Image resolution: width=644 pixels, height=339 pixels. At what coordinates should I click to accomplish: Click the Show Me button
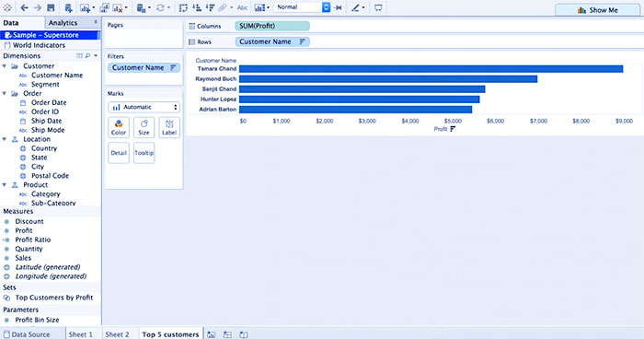[598, 10]
